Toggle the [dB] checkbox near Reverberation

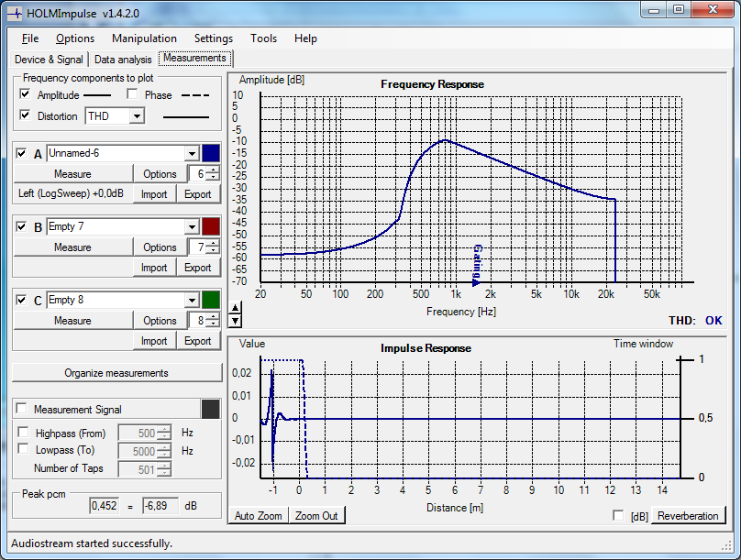click(618, 515)
